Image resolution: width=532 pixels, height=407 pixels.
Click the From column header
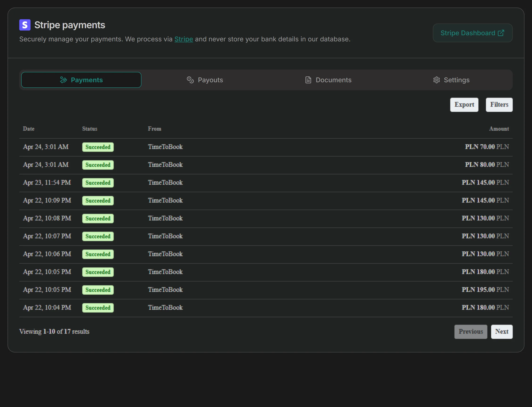point(155,129)
